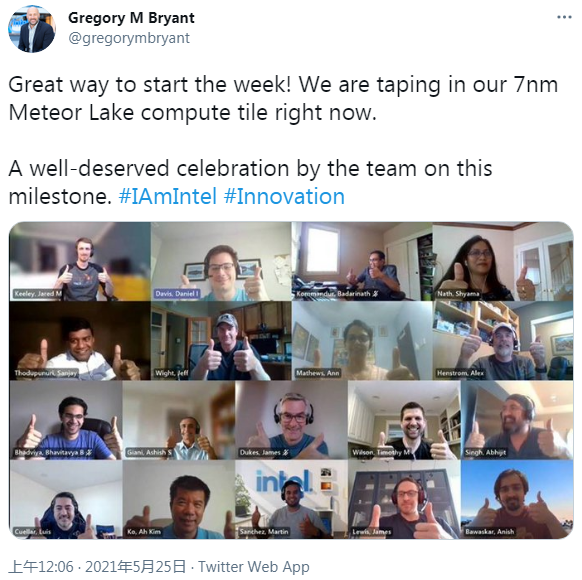Open the #IAmIntel hashtag
This screenshot has width=582, height=580.
click(167, 196)
